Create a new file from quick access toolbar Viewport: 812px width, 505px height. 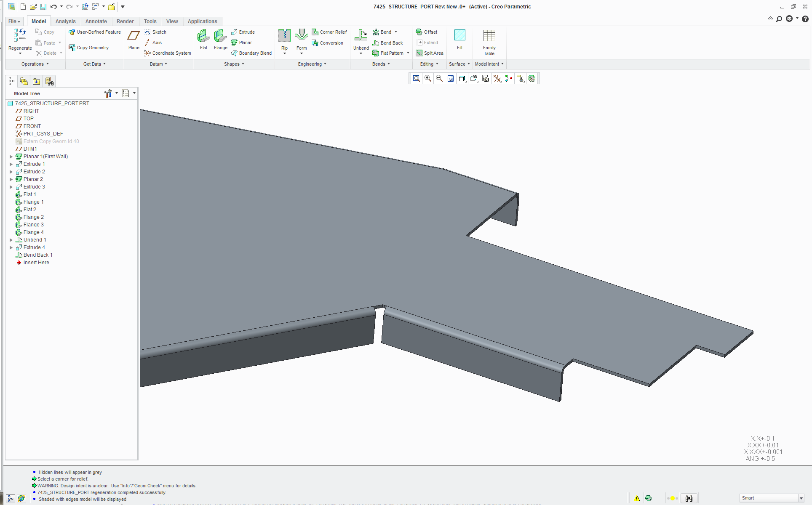click(23, 7)
